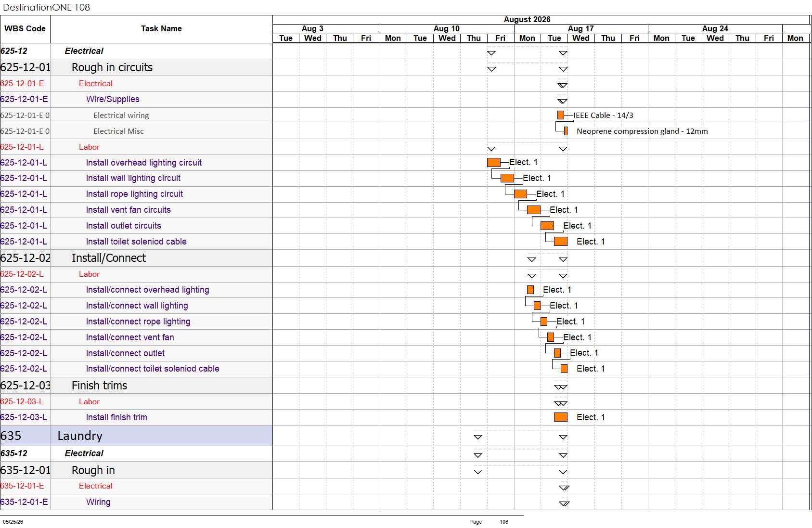Click the "Aug 10" week header
This screenshot has height=528, width=812.
(x=447, y=28)
